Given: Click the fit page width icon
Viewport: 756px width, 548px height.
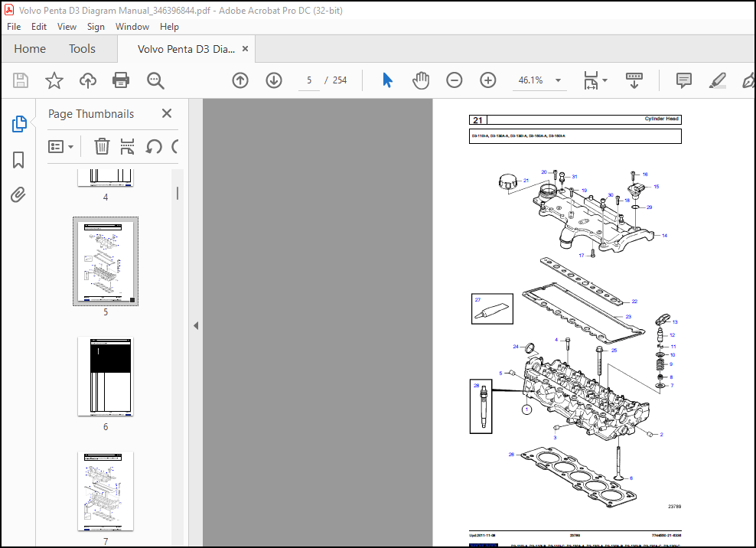Looking at the screenshot, I should coord(591,80).
